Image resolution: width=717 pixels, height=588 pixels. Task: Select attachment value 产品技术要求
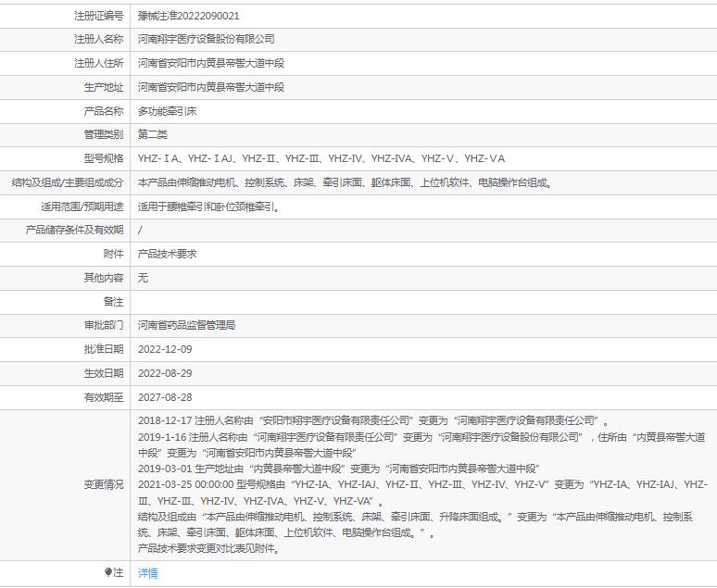pyautogui.click(x=168, y=254)
